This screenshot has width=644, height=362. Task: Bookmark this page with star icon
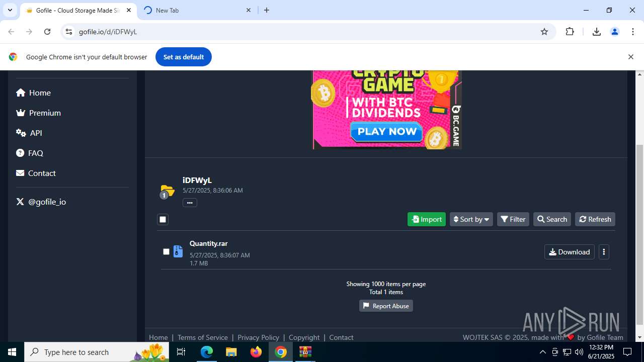coord(544,32)
